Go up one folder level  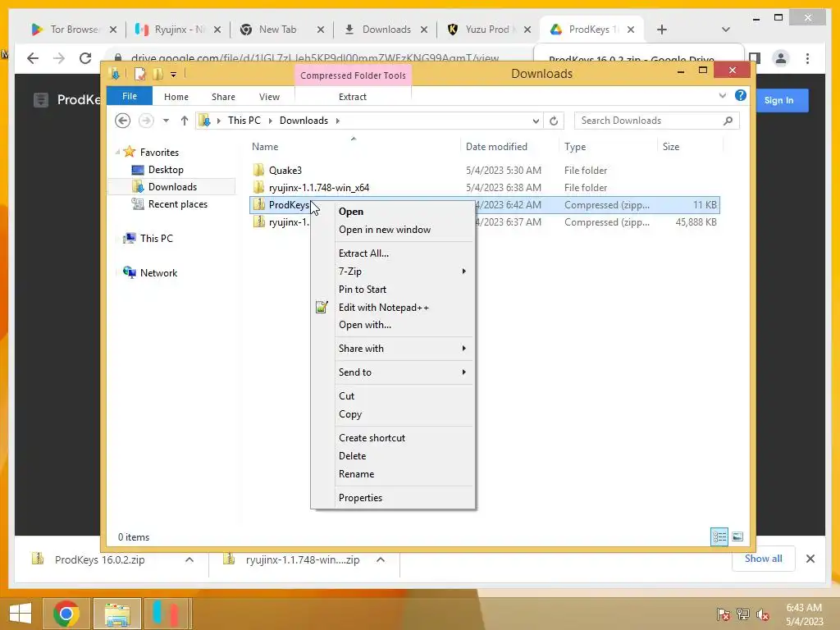point(185,121)
